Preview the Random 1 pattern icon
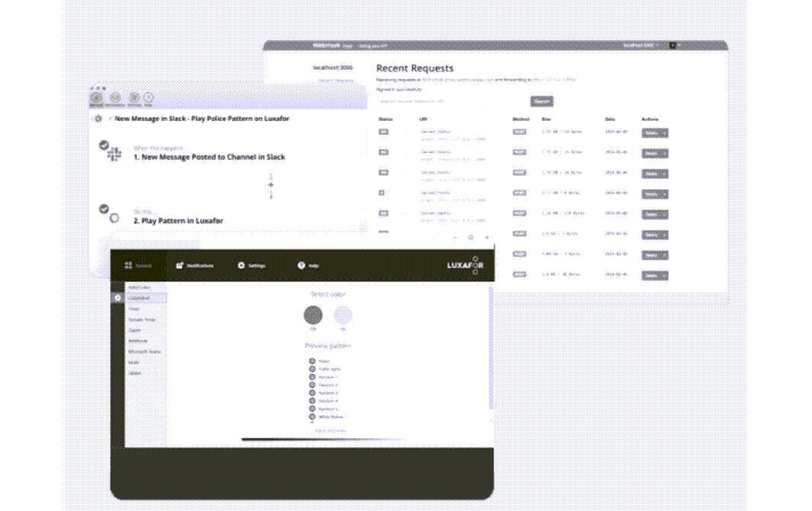Viewport: 812px width, 511px height. pyautogui.click(x=312, y=377)
